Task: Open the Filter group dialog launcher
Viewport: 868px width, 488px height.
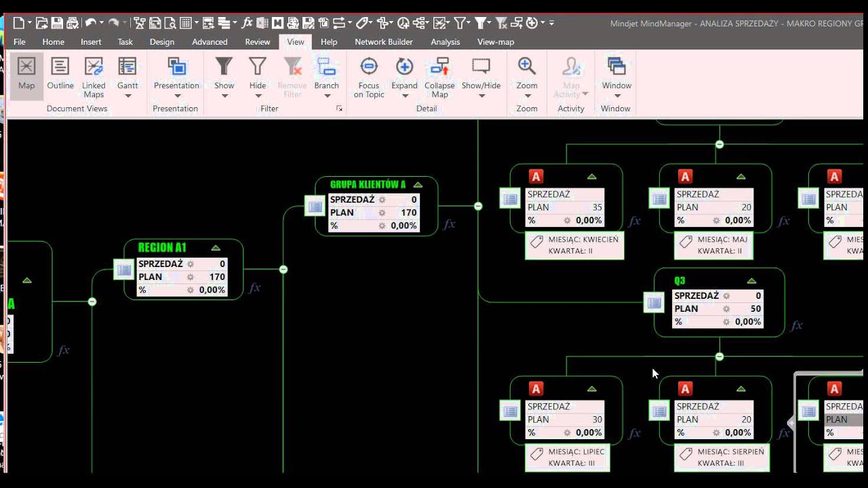Action: pyautogui.click(x=339, y=108)
